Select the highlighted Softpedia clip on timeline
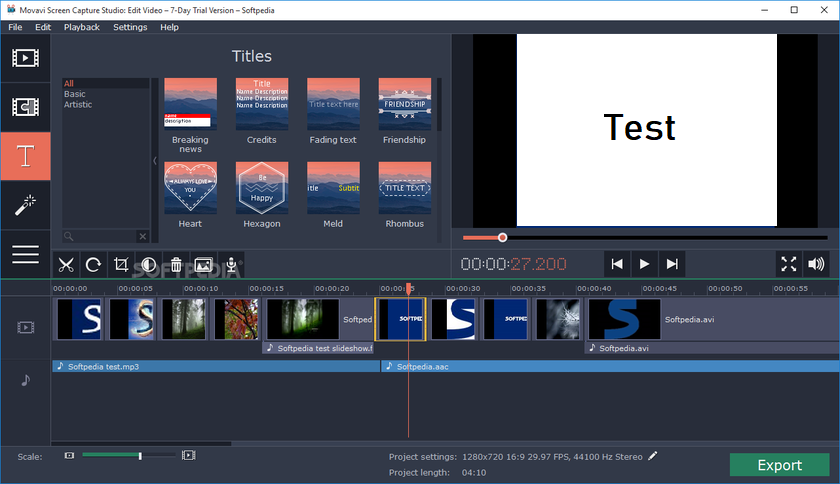840x484 pixels. pyautogui.click(x=401, y=319)
